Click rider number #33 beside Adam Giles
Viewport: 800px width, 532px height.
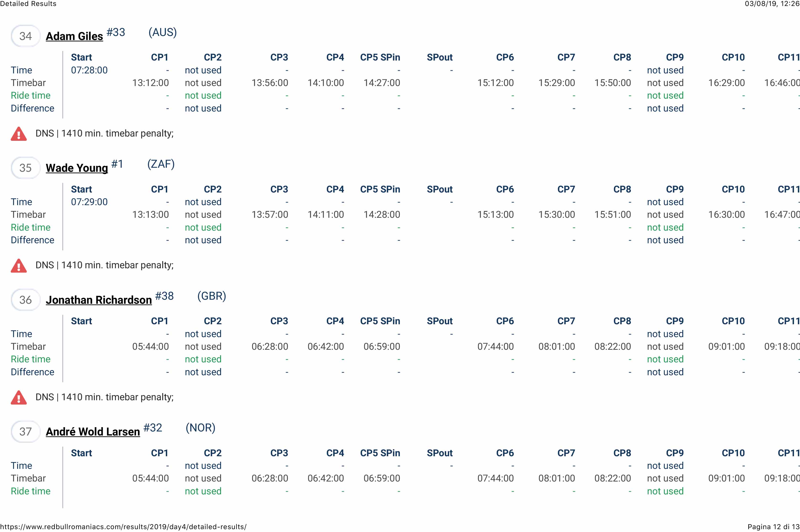116,32
